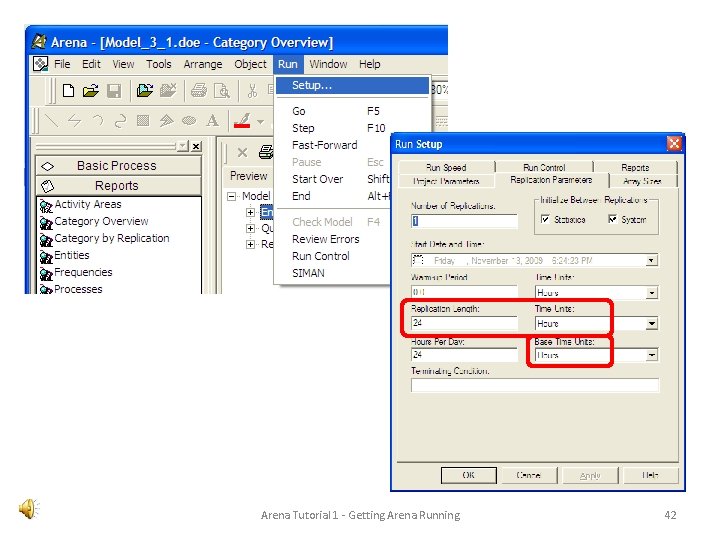Select the Text tool A icon
Image resolution: width=720 pixels, height=540 pixels.
point(212,120)
